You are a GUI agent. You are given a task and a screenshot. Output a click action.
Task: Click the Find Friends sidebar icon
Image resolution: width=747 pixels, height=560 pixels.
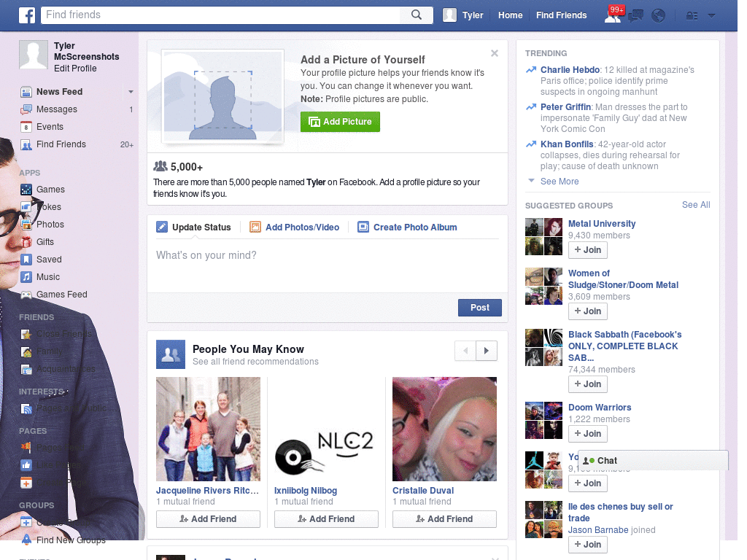coord(26,144)
